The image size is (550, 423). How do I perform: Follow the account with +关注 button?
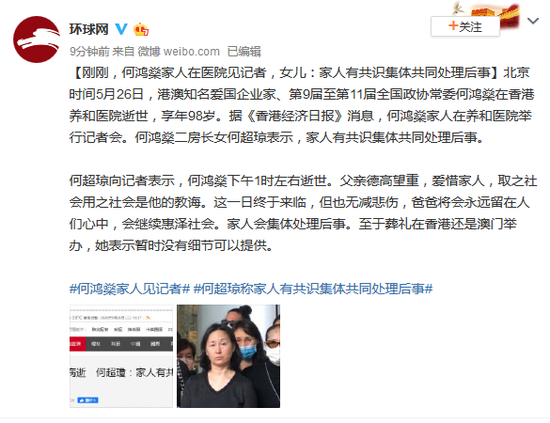pyautogui.click(x=465, y=26)
